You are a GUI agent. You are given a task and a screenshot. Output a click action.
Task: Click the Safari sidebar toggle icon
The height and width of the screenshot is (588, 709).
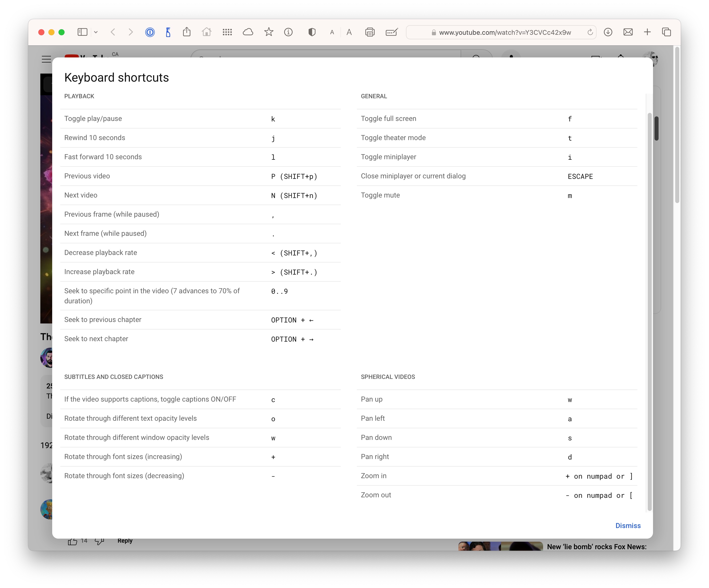coord(82,32)
